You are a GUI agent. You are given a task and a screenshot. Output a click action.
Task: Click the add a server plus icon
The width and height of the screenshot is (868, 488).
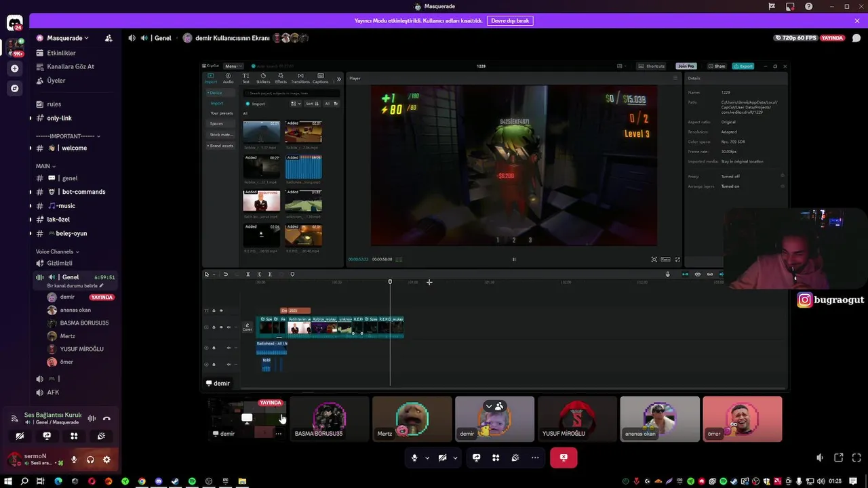(14, 68)
